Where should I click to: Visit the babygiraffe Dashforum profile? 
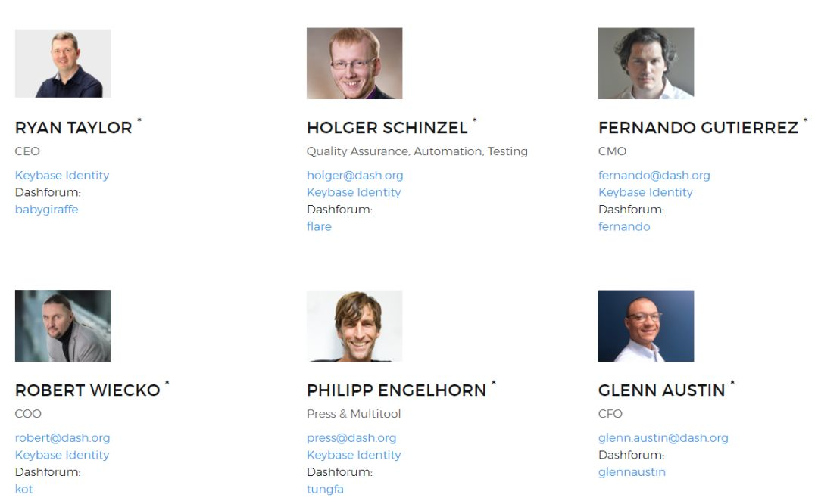(x=47, y=210)
